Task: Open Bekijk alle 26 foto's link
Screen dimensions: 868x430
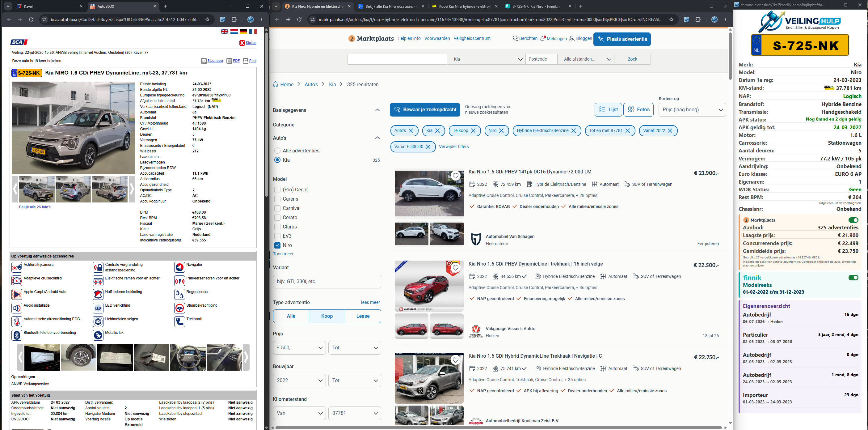Action: pos(35,207)
